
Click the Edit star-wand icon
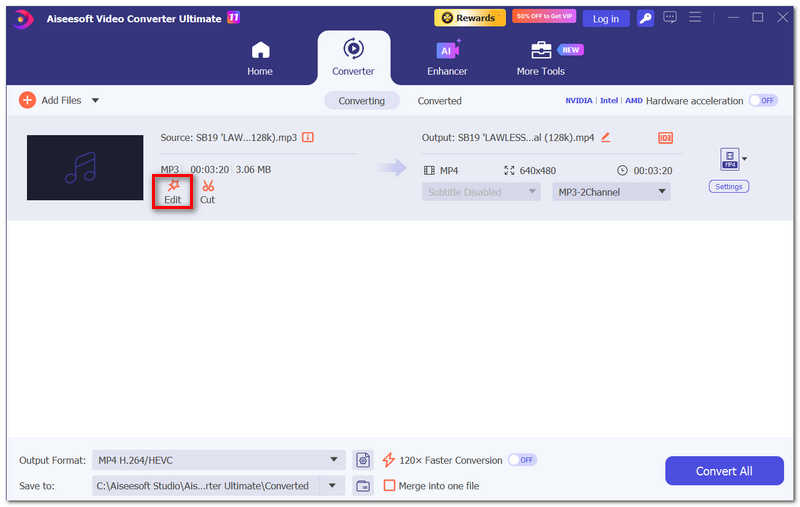point(173,185)
